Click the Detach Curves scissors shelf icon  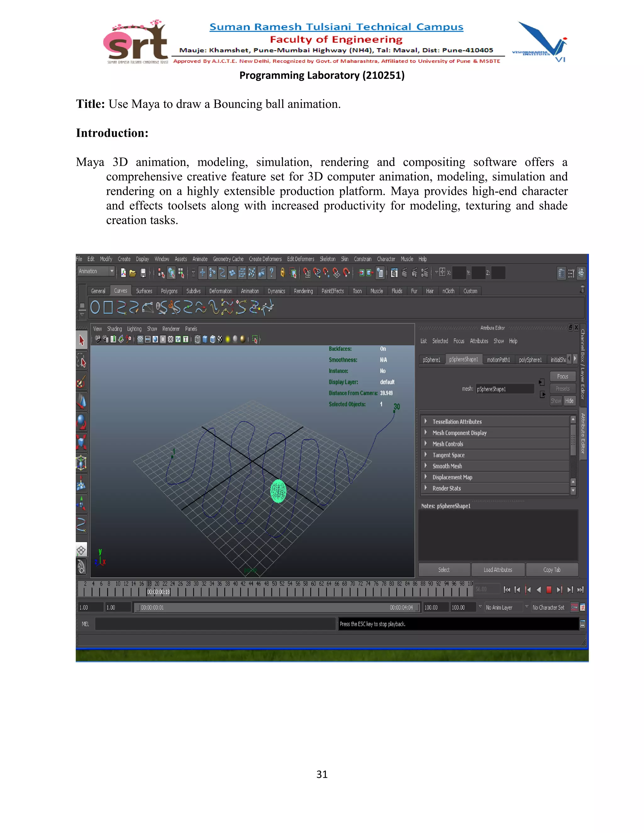(x=175, y=307)
